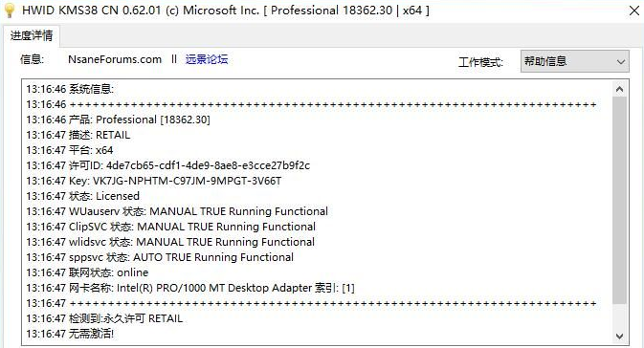Open the 工作模式 dropdown arrow
644x348 pixels.
coord(621,61)
